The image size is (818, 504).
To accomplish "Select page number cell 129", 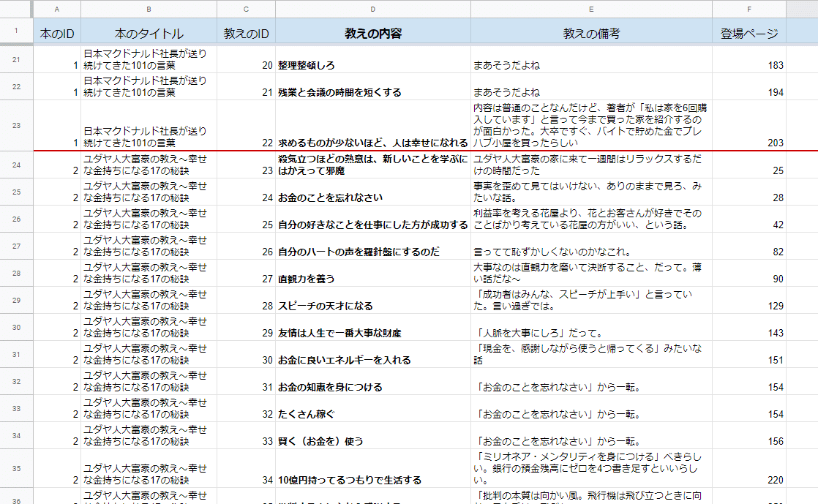I will click(x=749, y=301).
